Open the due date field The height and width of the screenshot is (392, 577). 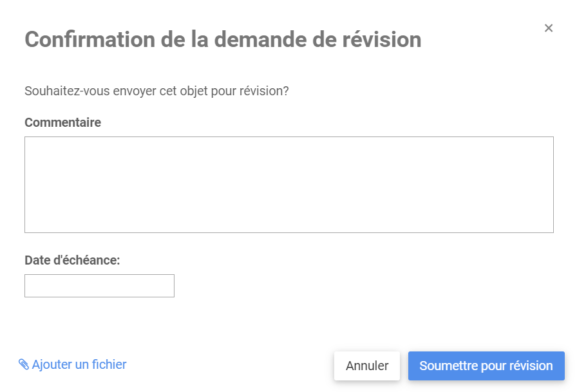coord(99,286)
